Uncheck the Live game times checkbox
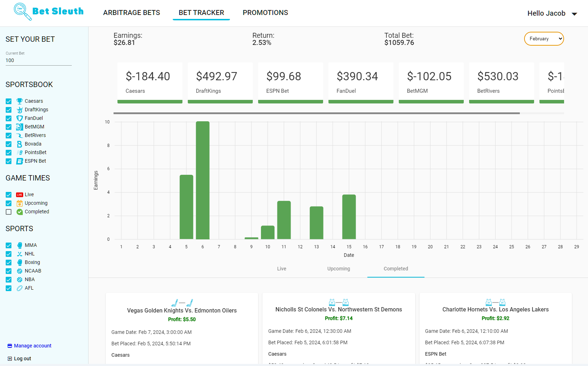Image resolution: width=588 pixels, height=366 pixels. (9, 195)
